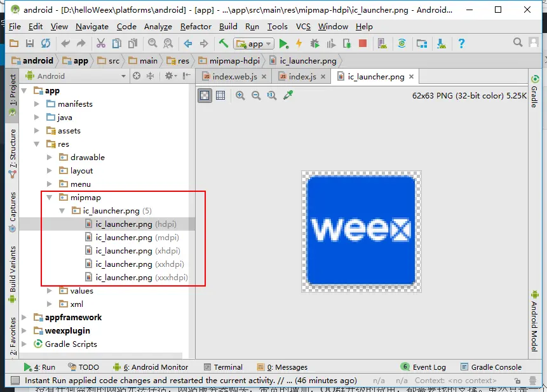Click the Collapse All icon in Project panel
547x392 pixels.
[x=151, y=76]
